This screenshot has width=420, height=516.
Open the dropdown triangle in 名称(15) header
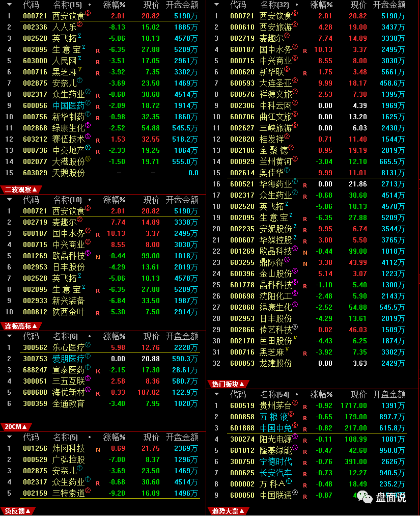9,5
